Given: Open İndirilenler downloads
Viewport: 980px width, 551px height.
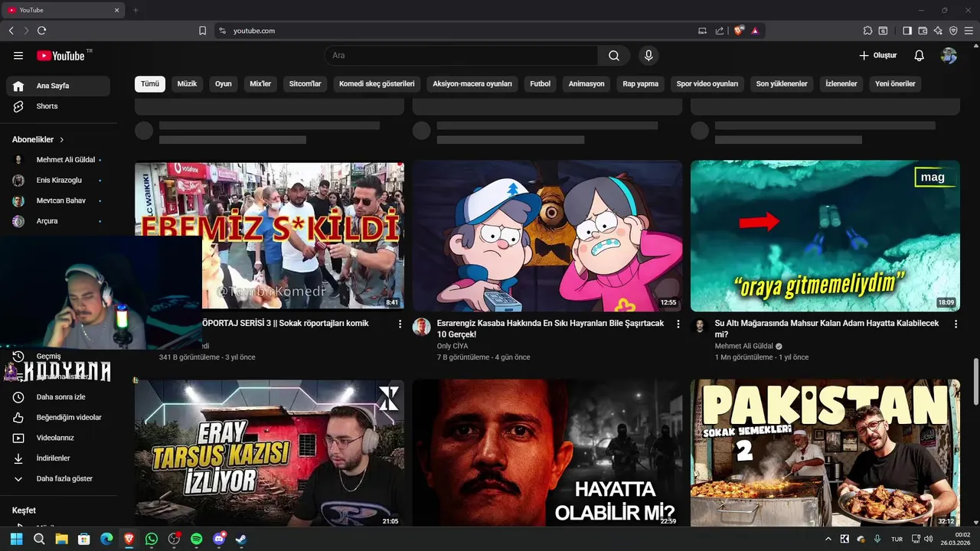Looking at the screenshot, I should click(58, 458).
